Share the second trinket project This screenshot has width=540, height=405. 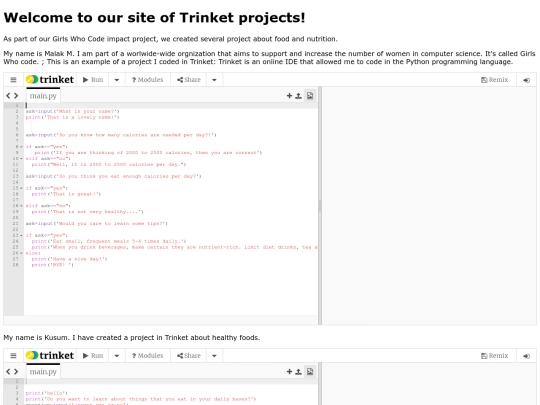click(x=189, y=355)
